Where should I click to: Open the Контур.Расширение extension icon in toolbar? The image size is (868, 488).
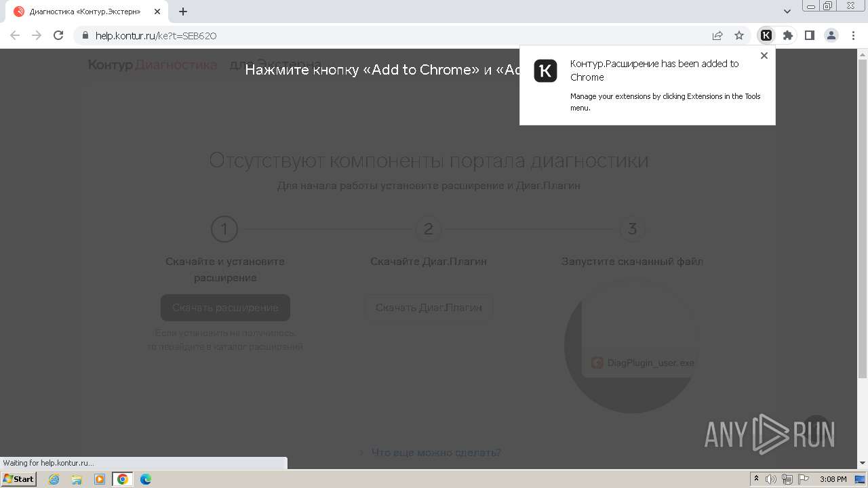click(766, 35)
